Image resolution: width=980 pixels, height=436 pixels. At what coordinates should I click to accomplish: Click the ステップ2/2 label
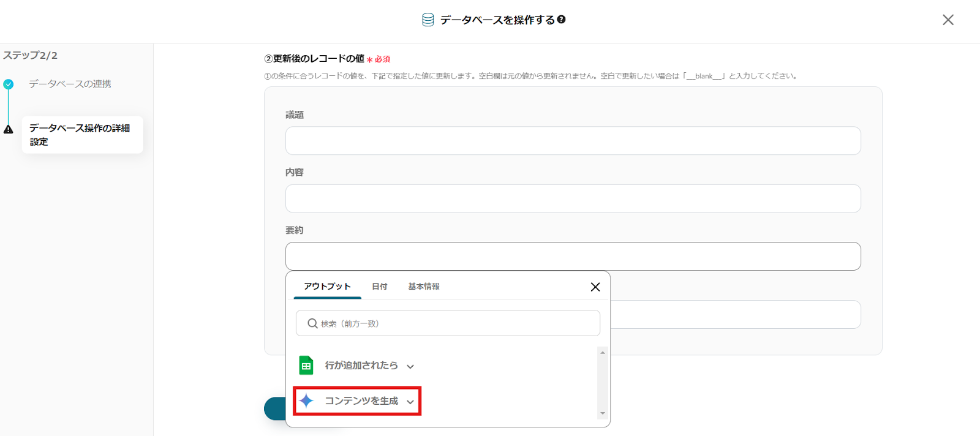point(30,55)
